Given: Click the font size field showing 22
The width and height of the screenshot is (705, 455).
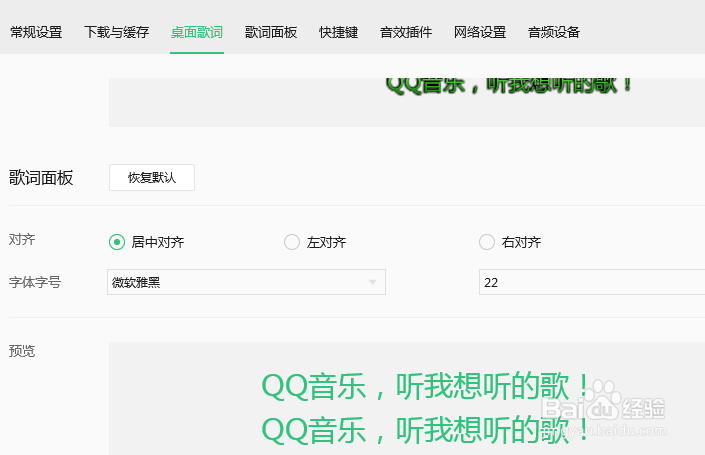Looking at the screenshot, I should tap(592, 282).
